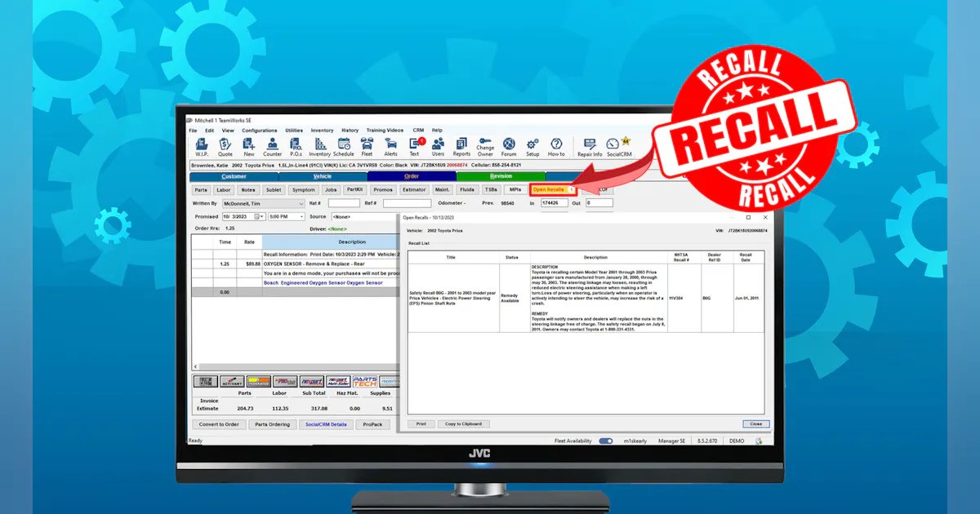The height and width of the screenshot is (514, 980).
Task: Expand the Written By dropdown
Action: 301,203
